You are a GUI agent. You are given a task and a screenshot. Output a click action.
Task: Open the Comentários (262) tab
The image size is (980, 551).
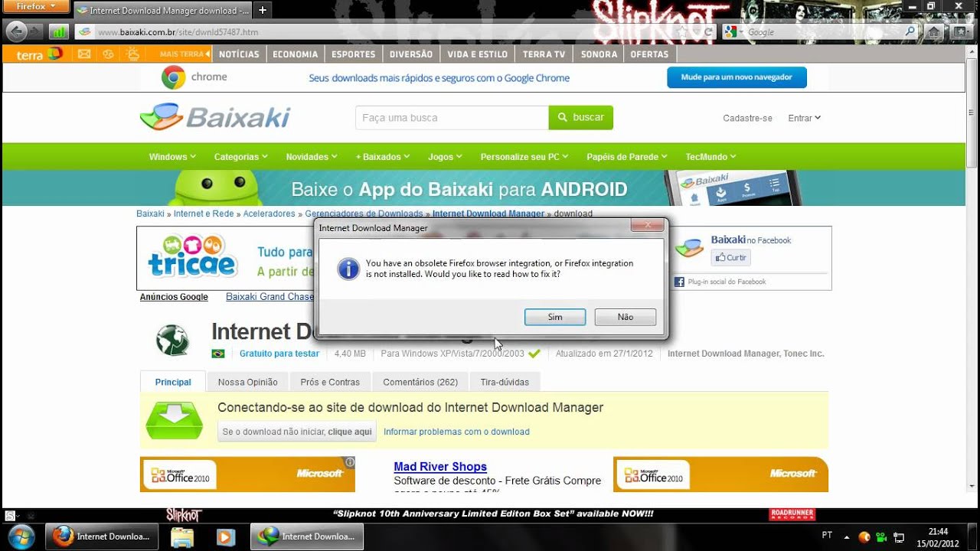[420, 382]
